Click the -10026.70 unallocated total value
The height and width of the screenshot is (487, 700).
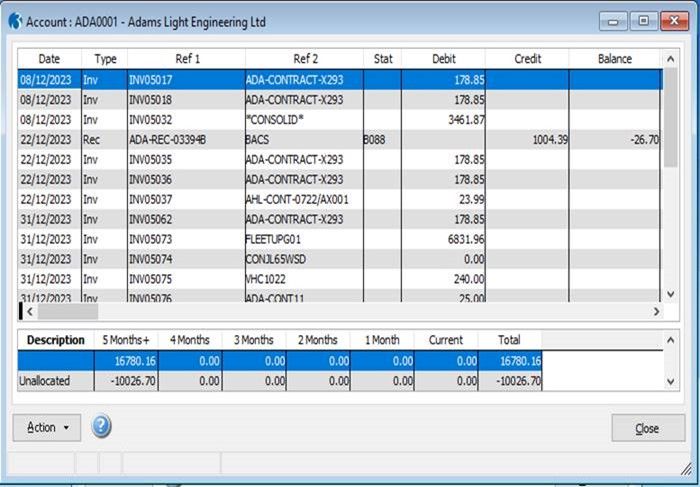tap(518, 381)
